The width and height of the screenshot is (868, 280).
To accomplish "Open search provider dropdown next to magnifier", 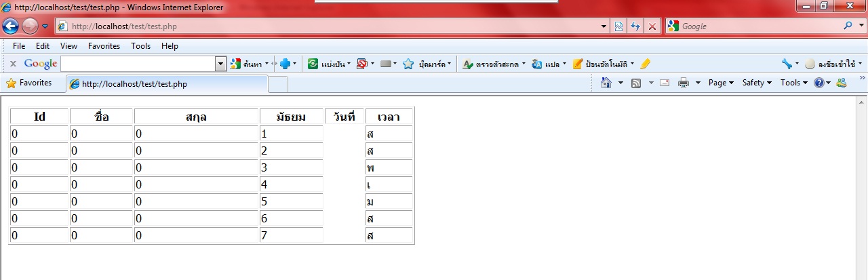I will click(861, 26).
